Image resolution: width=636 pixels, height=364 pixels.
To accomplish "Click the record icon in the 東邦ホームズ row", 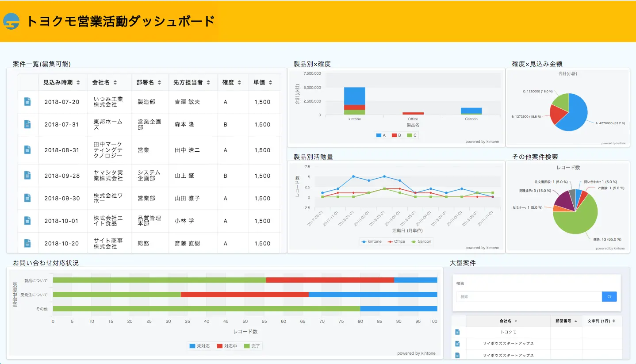I will (28, 124).
